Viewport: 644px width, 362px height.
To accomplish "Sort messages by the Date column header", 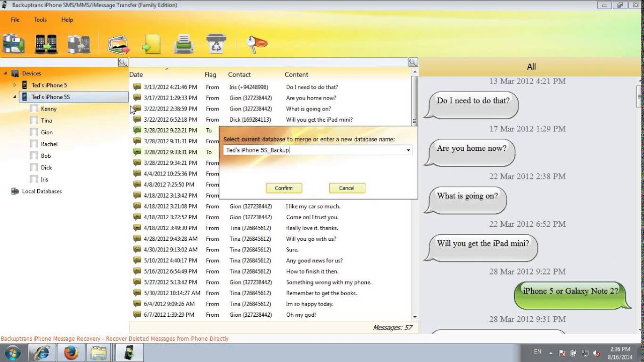I will click(136, 74).
